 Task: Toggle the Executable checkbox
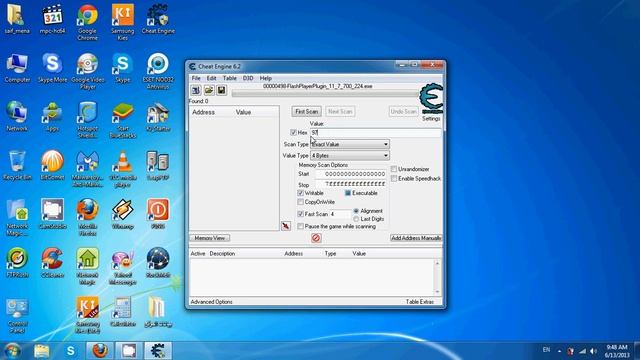coord(348,193)
